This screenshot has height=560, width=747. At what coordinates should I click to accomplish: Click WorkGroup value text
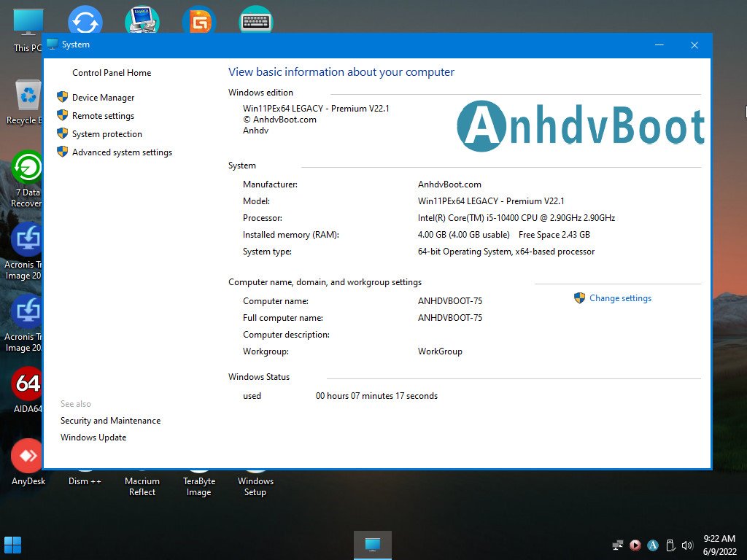(440, 351)
